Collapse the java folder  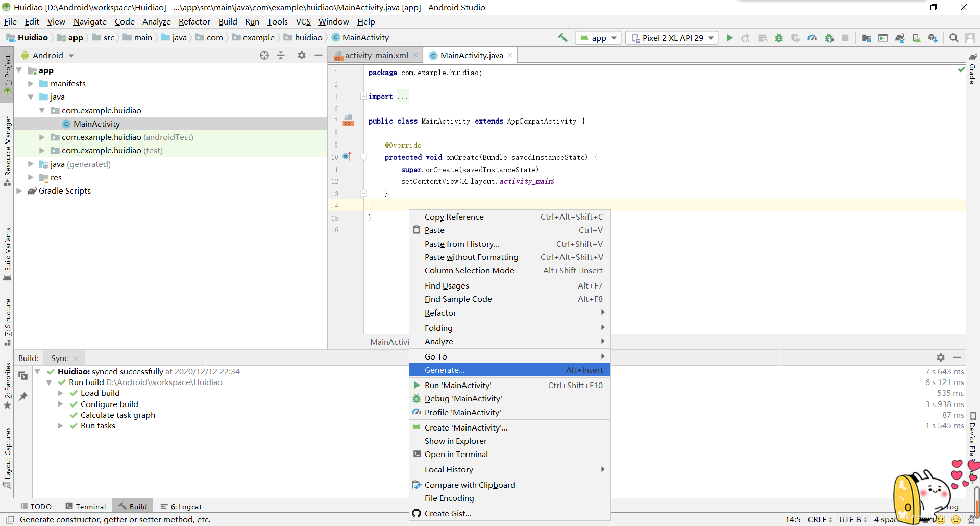click(31, 97)
